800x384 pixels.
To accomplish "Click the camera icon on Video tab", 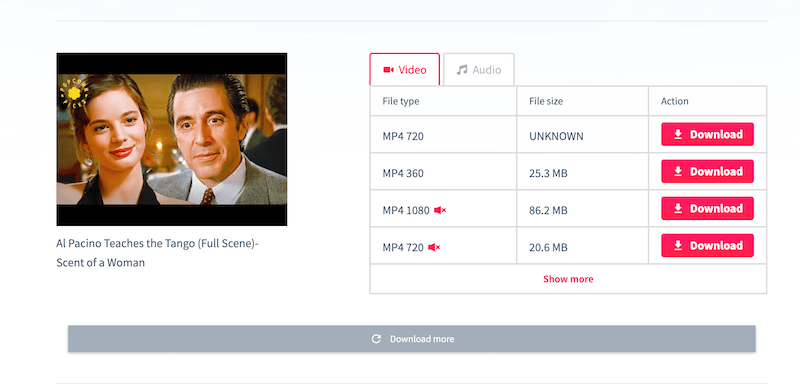I will pos(389,70).
